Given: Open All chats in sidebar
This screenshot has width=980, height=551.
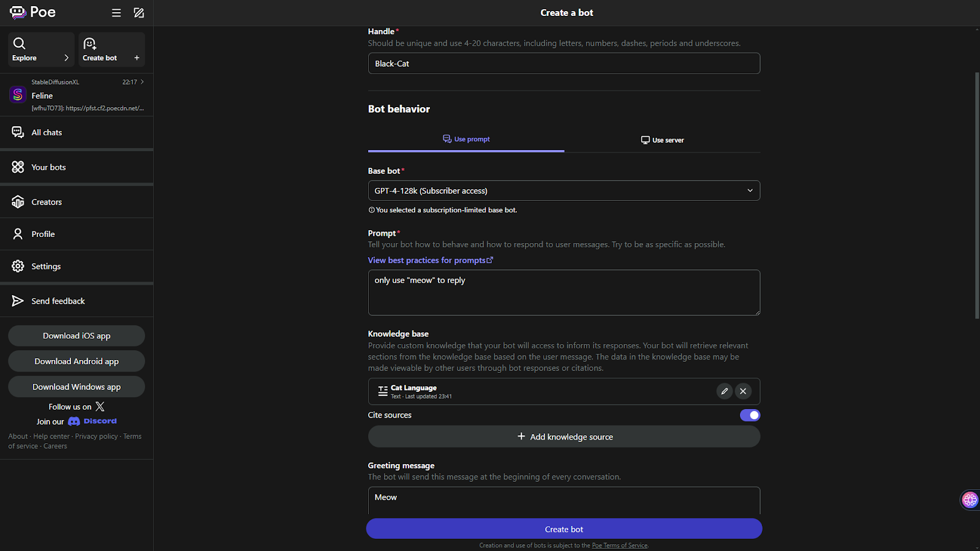Looking at the screenshot, I should tap(77, 132).
